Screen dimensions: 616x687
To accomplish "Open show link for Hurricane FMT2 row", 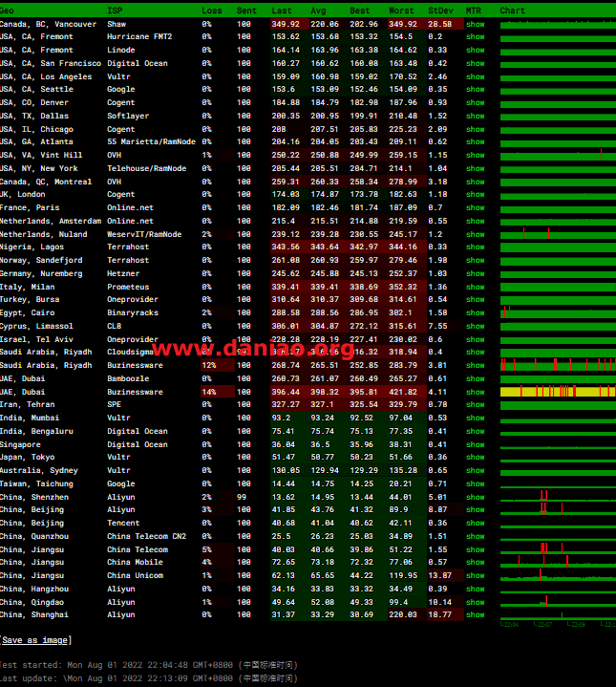I will click(x=475, y=37).
